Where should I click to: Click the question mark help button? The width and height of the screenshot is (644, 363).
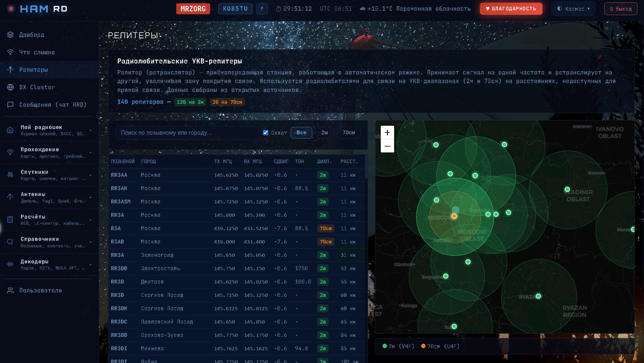pos(262,9)
